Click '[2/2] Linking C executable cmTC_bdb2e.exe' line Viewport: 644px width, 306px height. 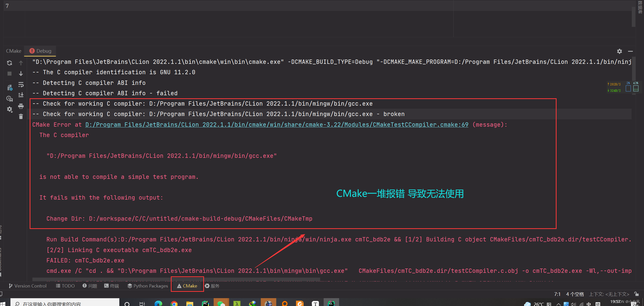(119, 250)
